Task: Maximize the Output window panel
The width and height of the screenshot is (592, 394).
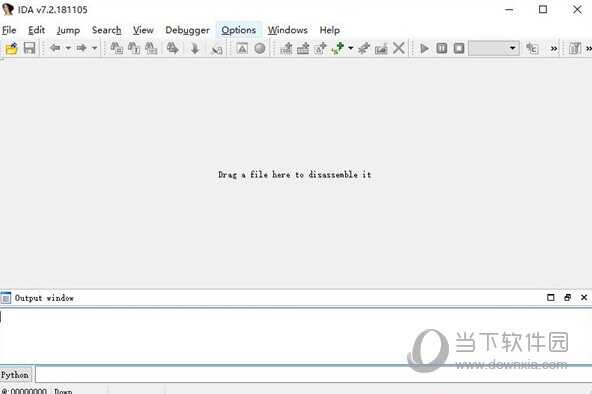Action: coord(551,297)
